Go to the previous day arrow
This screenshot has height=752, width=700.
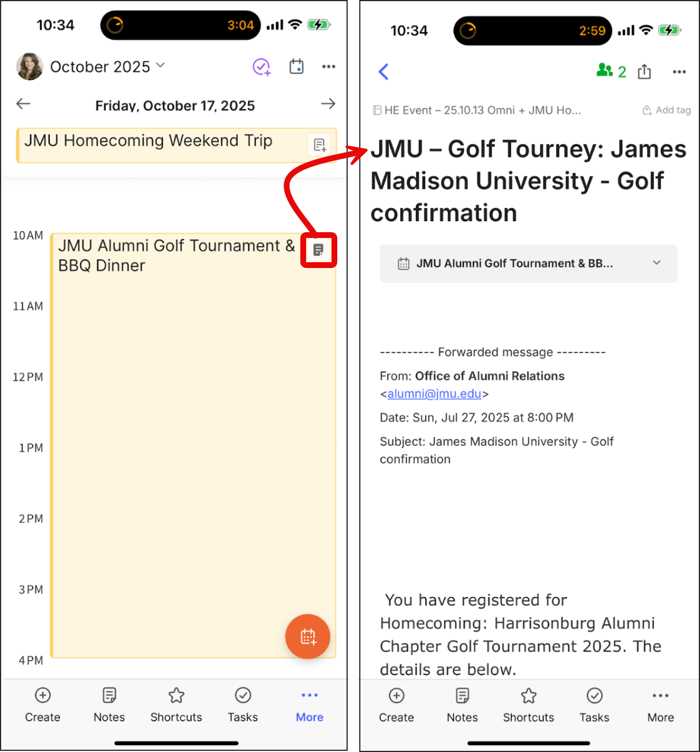(23, 104)
